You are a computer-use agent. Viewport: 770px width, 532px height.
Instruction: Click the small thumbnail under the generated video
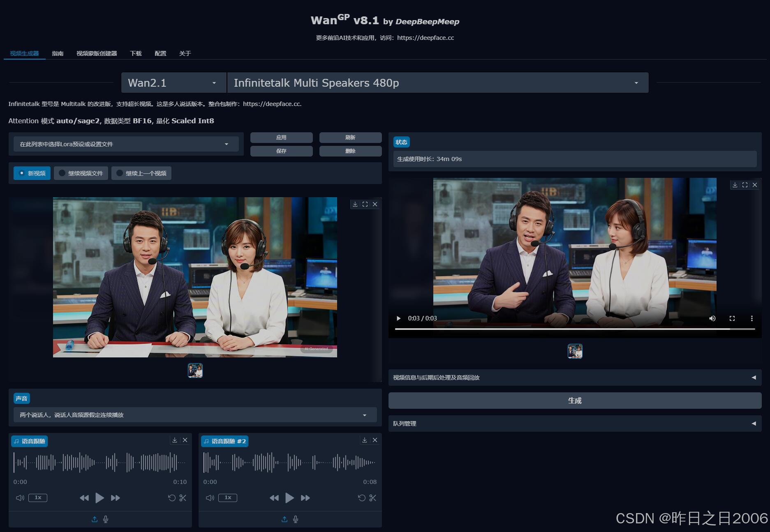click(575, 351)
